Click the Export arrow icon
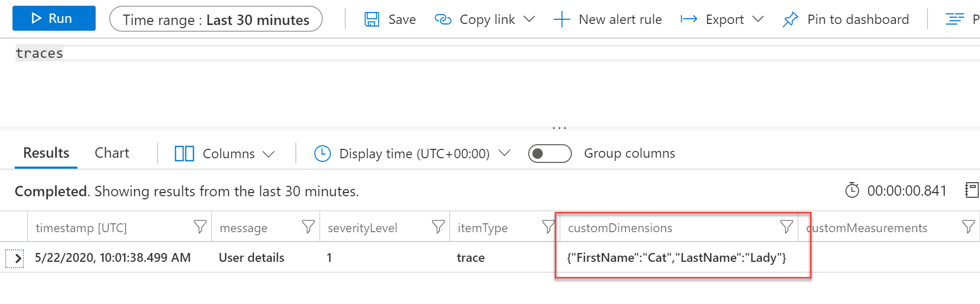Image resolution: width=980 pixels, height=304 pixels. (689, 19)
